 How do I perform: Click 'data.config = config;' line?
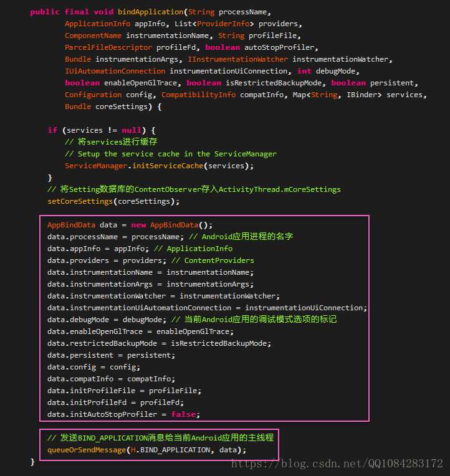point(93,367)
